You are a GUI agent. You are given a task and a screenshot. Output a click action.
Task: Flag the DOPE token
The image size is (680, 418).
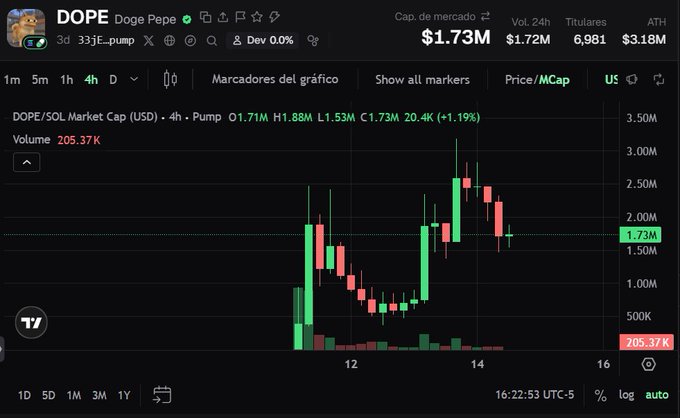(240, 17)
